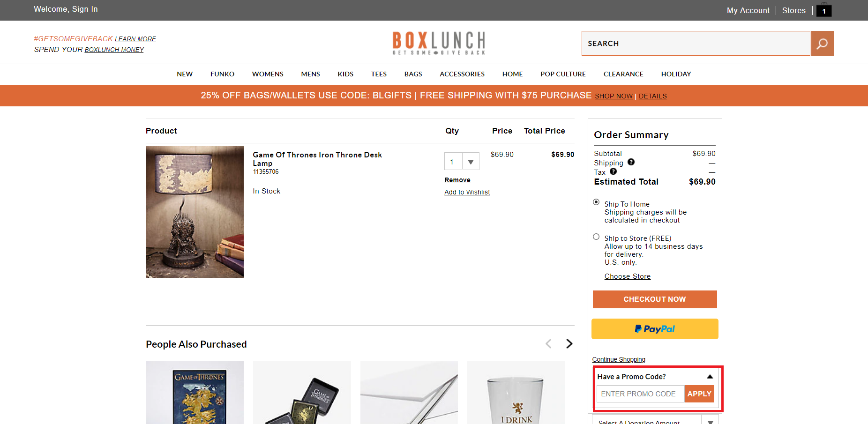The width and height of the screenshot is (868, 424).
Task: Go to previous People Also Purchased items
Action: click(x=548, y=343)
